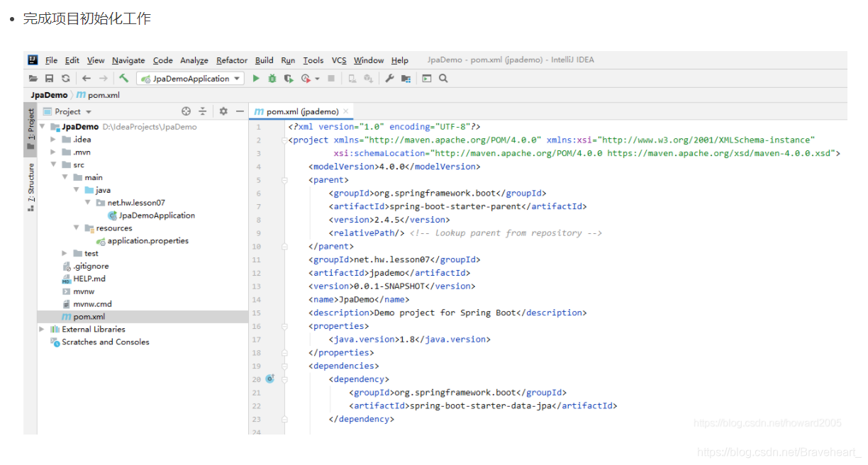This screenshot has height=465, width=868.
Task: Build the project with hammer icon
Action: [x=124, y=79]
